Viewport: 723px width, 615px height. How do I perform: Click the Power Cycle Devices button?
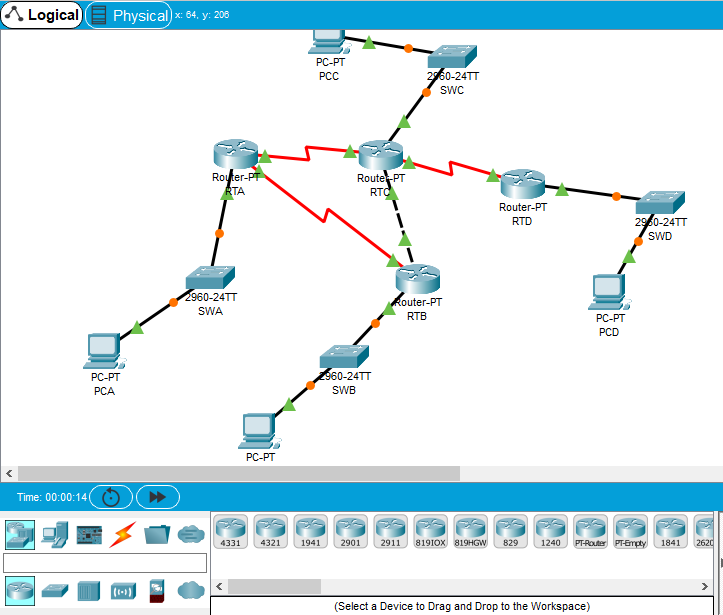110,497
